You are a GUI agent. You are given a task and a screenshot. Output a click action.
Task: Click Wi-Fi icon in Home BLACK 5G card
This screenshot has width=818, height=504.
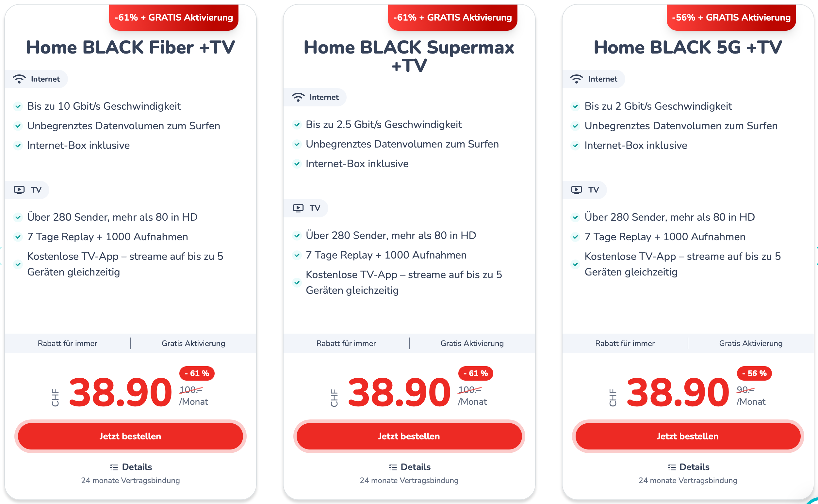577,79
